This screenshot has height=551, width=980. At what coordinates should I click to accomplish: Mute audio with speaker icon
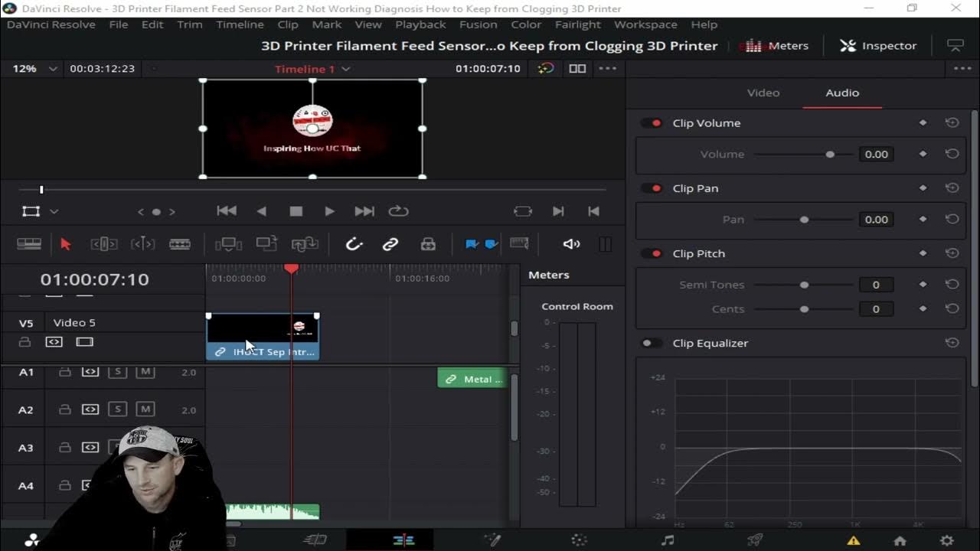point(571,244)
